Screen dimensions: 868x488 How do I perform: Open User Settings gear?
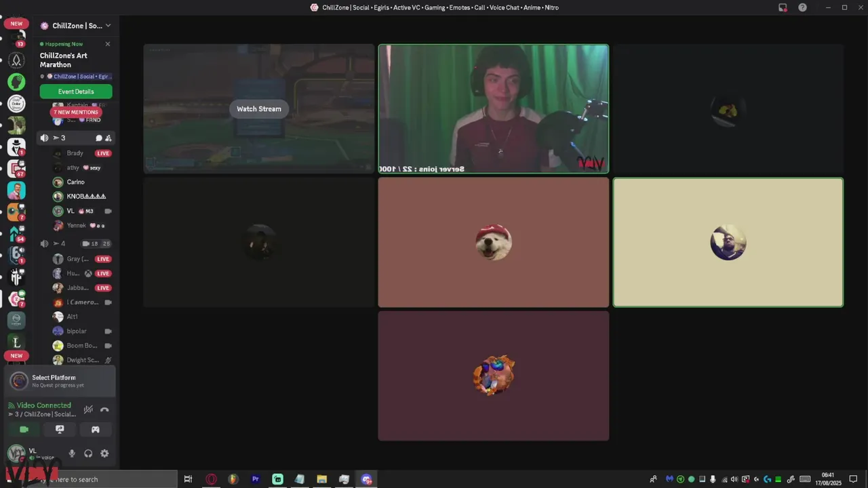[104, 453]
